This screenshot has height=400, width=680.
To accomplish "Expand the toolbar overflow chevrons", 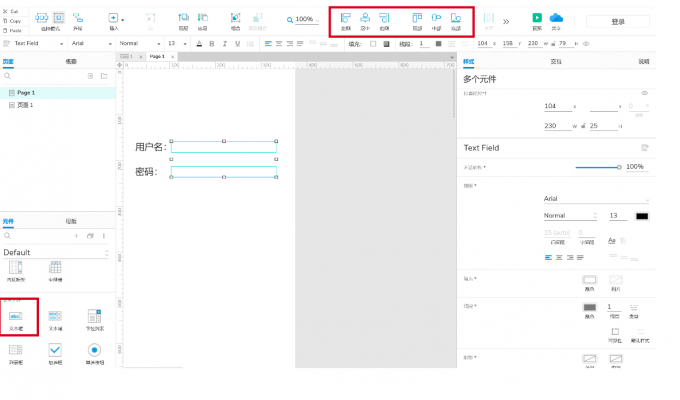I will [x=506, y=21].
